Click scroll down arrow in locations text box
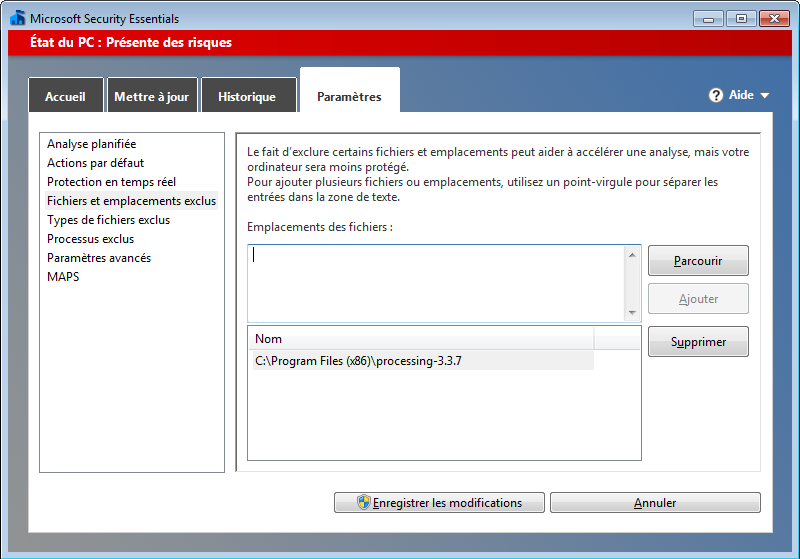 pyautogui.click(x=632, y=313)
